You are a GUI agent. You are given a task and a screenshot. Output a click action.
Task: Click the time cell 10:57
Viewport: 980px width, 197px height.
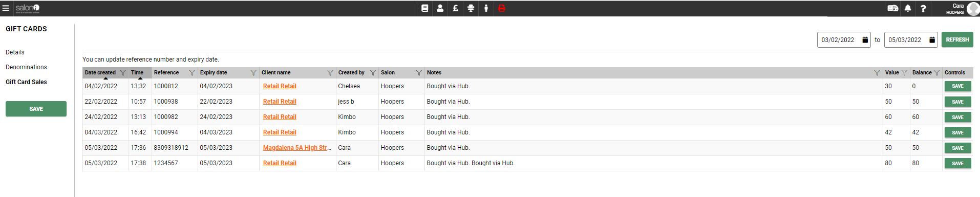point(138,102)
